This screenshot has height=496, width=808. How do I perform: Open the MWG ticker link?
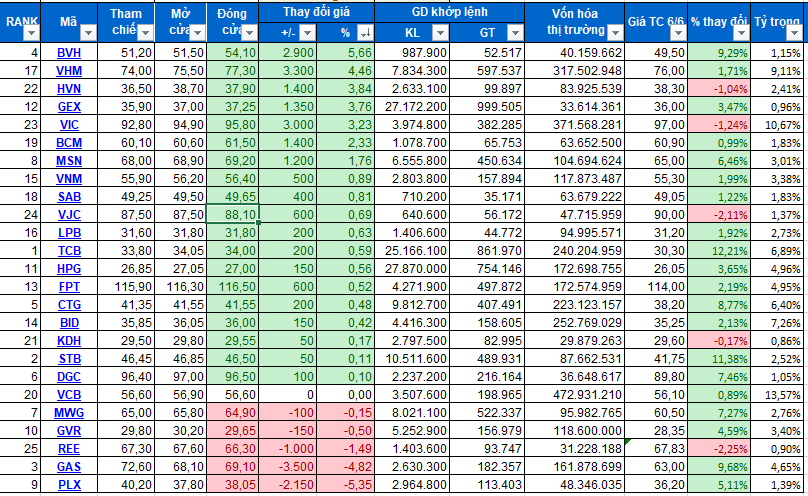[x=69, y=413]
